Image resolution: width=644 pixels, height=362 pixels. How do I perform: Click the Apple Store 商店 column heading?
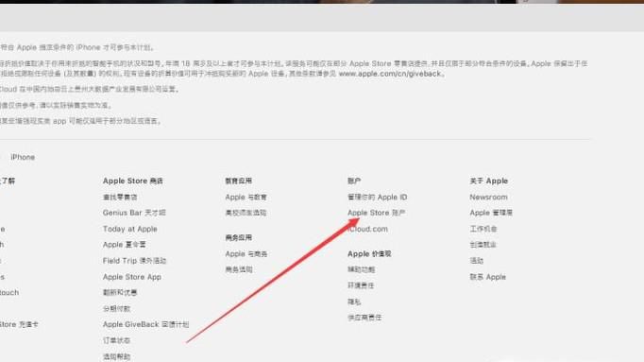(132, 181)
